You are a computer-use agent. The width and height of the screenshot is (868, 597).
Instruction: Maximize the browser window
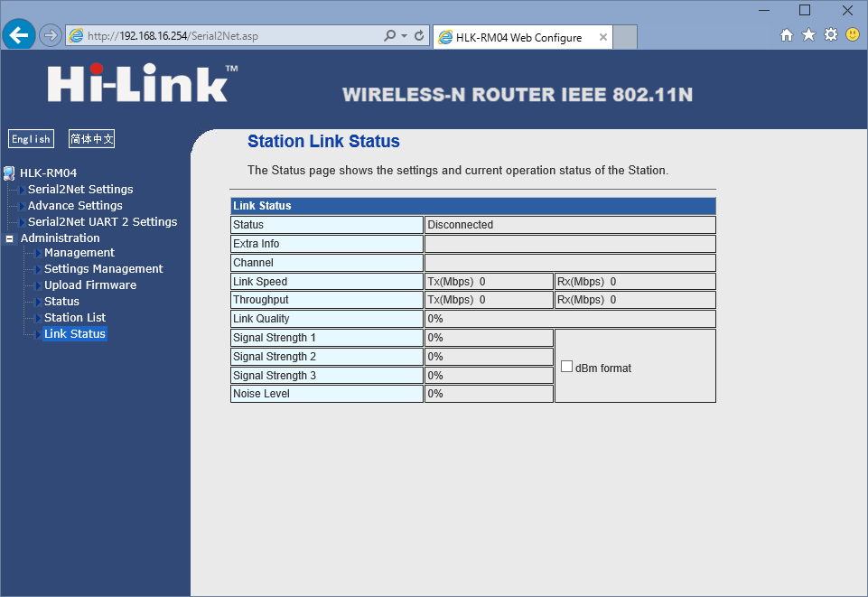(x=805, y=10)
